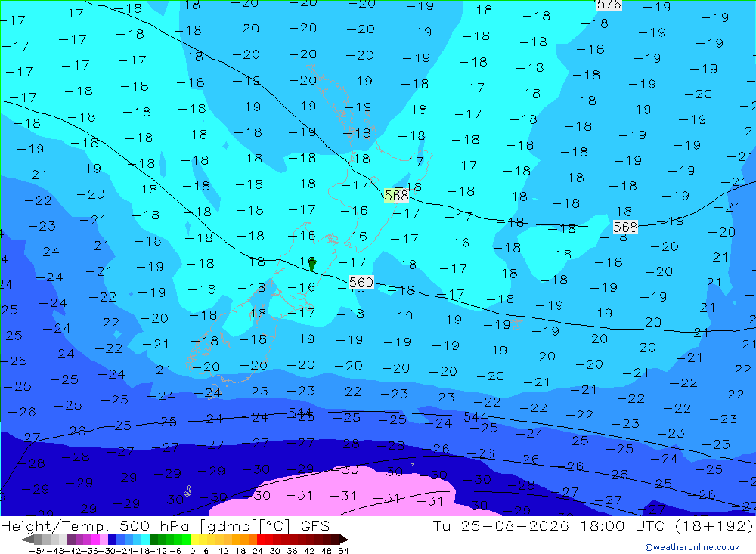Pick the bright cyan swatch in the color scale

pyautogui.click(x=145, y=540)
